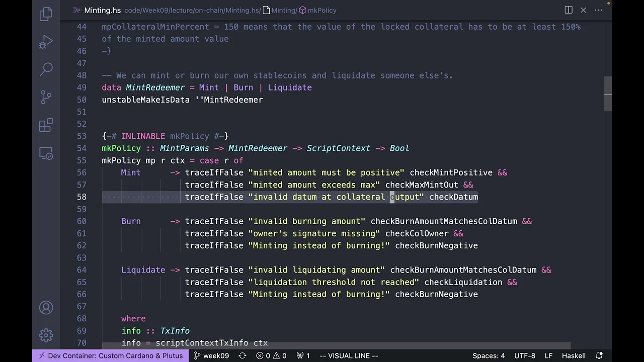Change indentation from Spaces: 4
644x362 pixels.
point(488,355)
